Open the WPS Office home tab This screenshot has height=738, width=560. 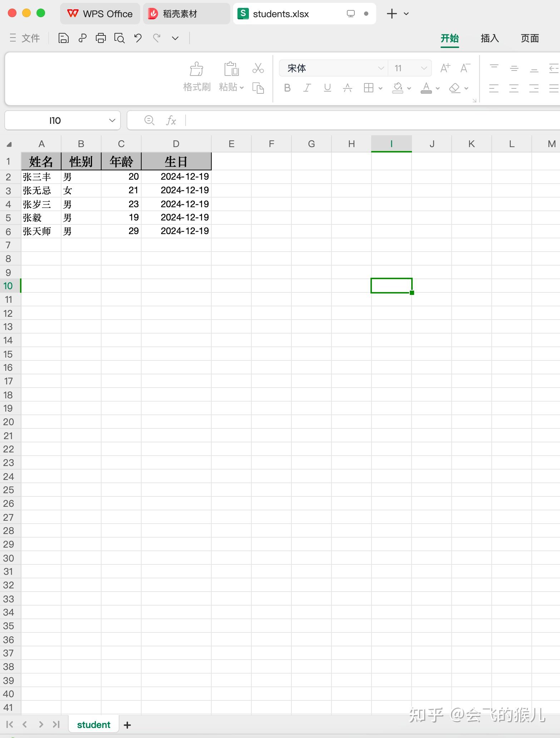point(100,14)
